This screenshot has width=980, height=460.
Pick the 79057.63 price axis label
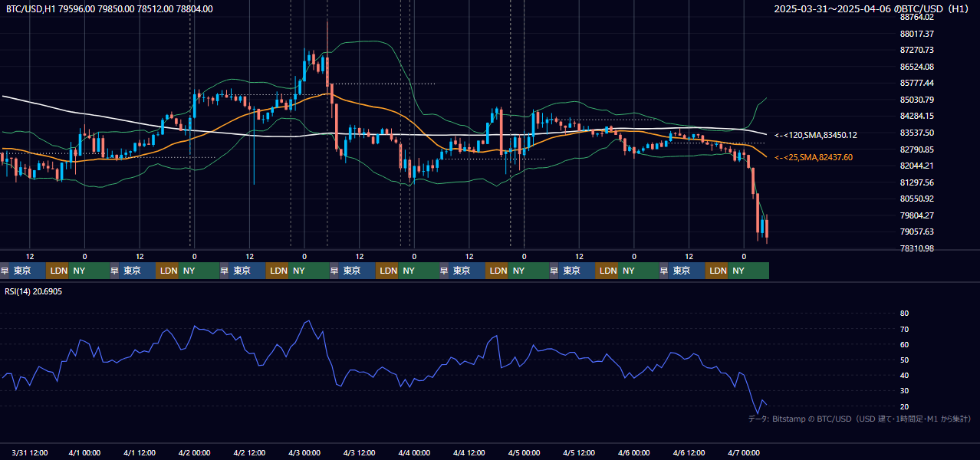click(x=916, y=232)
